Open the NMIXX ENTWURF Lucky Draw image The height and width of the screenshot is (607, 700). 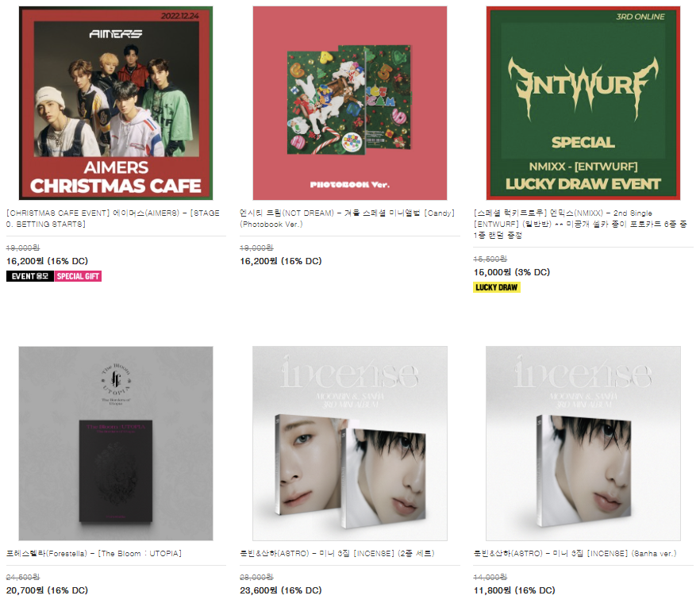[583, 103]
